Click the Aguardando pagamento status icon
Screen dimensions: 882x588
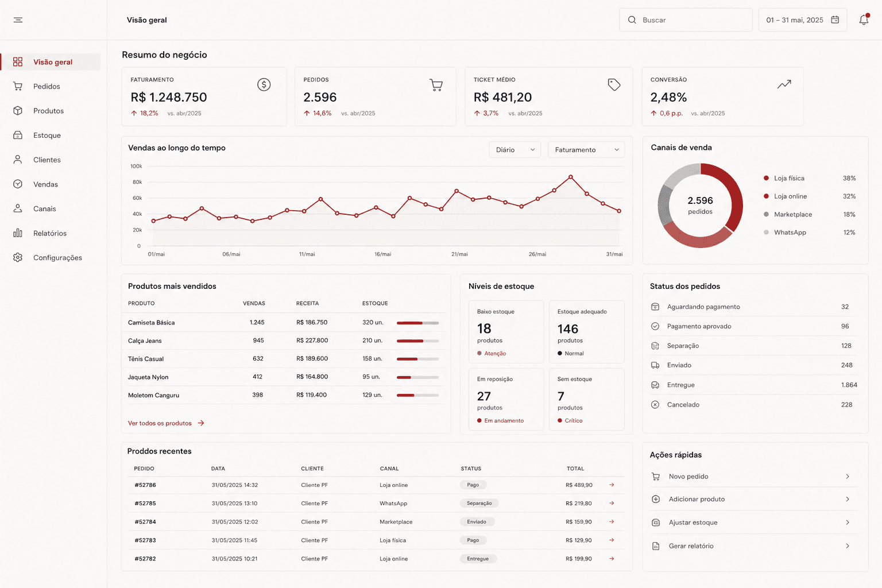pos(655,307)
